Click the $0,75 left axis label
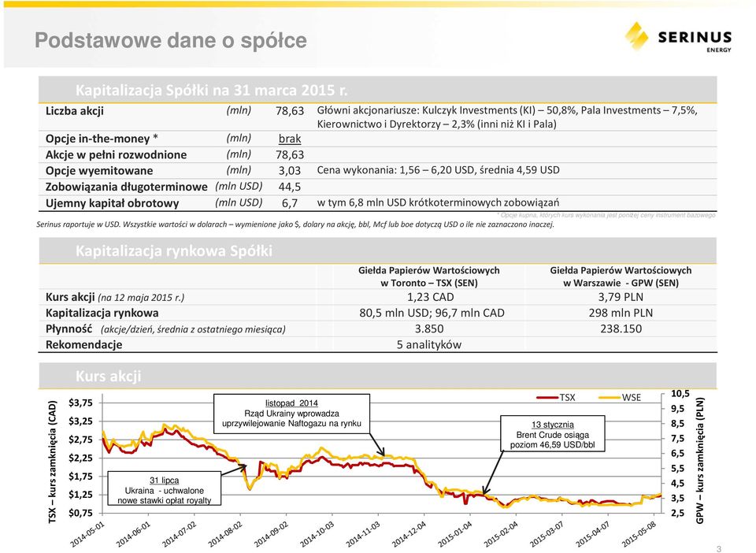Screen dimensions: 756x553 click(x=80, y=513)
